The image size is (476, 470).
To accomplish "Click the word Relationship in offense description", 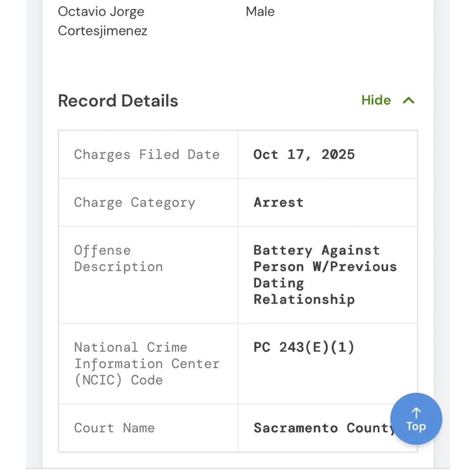I will (x=304, y=300).
